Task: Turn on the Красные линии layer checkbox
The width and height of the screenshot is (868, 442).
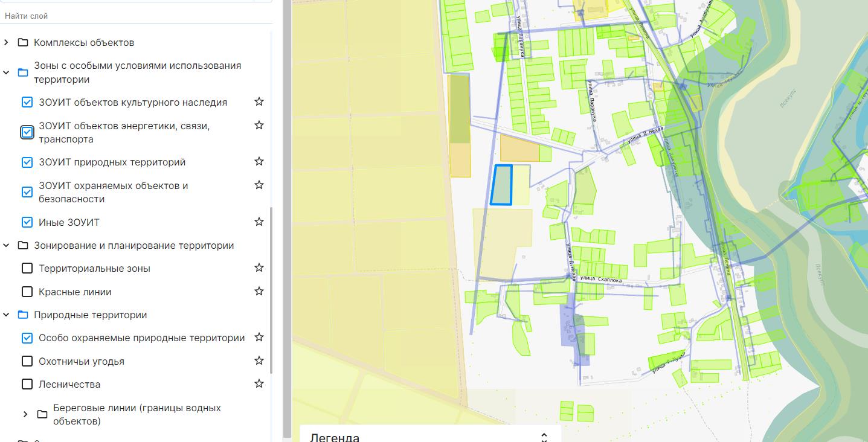Action: [27, 292]
